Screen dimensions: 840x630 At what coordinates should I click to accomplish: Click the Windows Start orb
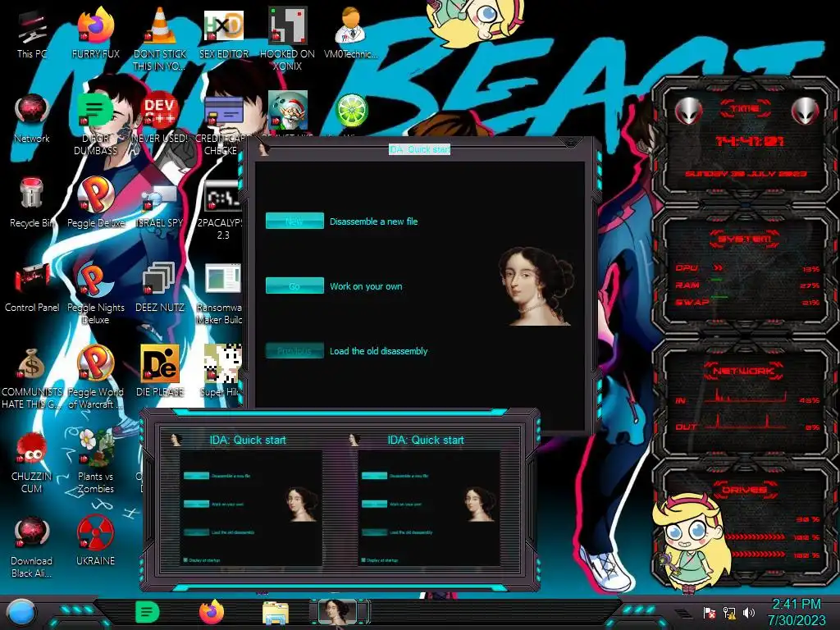click(x=21, y=613)
